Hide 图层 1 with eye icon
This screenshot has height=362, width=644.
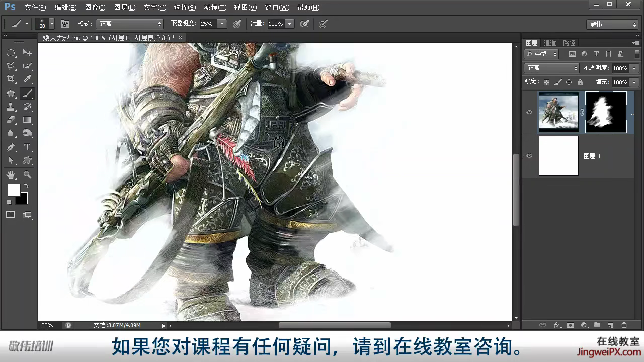tap(529, 156)
